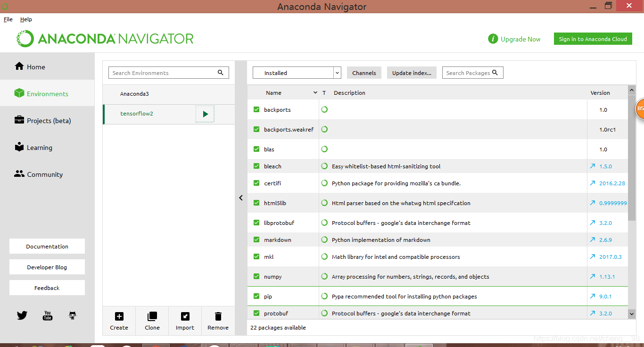Click the Channels button

point(364,73)
